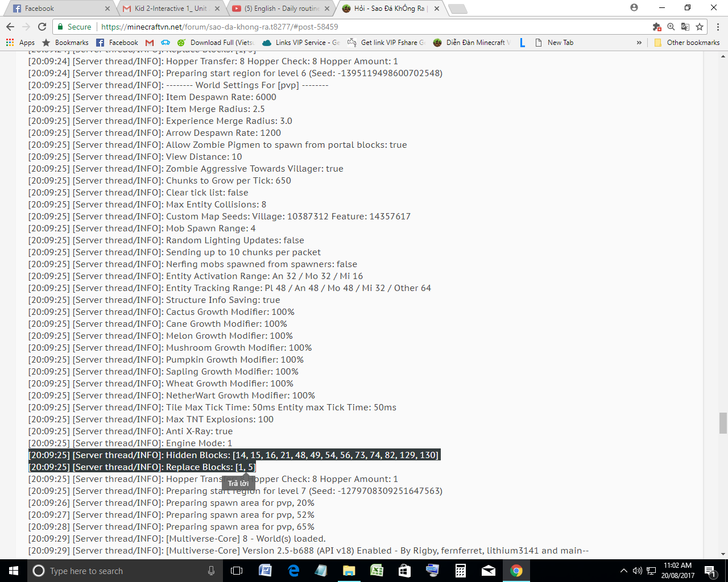Open Links VIP Service bookmark

coord(301,43)
